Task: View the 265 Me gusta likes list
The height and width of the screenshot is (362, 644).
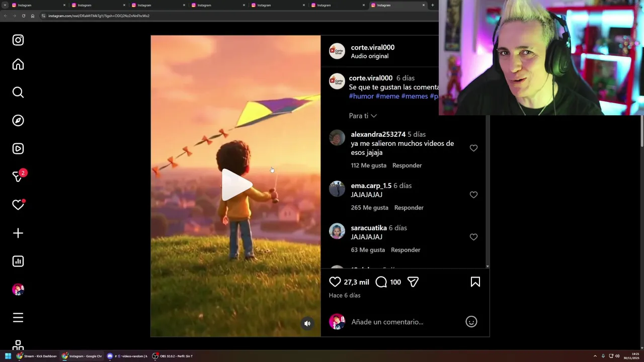Action: coord(370,208)
